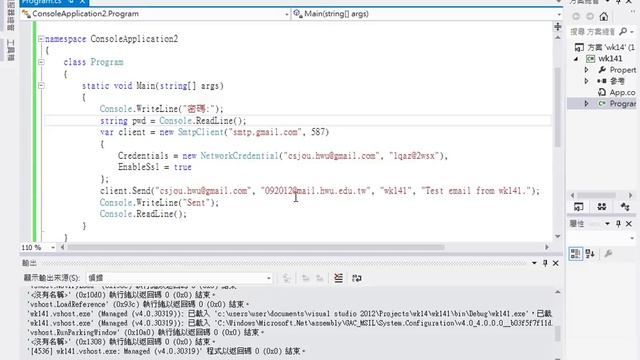Click the editor scroll-down arrow
The height and width of the screenshot is (360, 640).
(558, 237)
